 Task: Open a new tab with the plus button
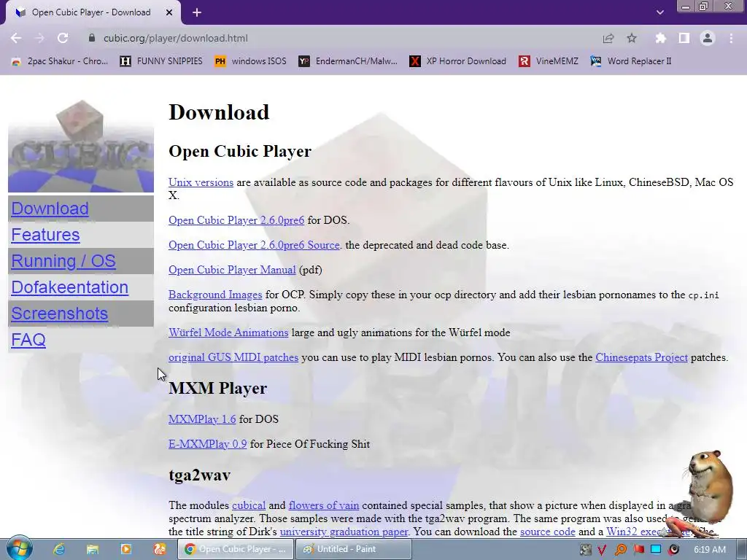[197, 12]
